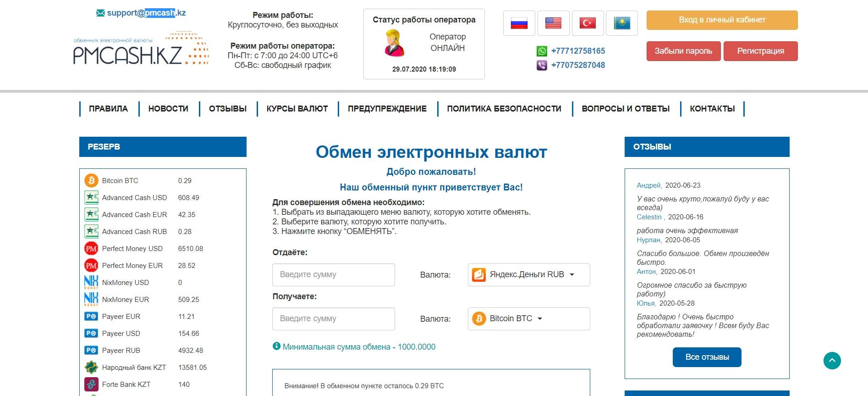
Task: Go to КОНТАКТЫ page
Action: (712, 109)
